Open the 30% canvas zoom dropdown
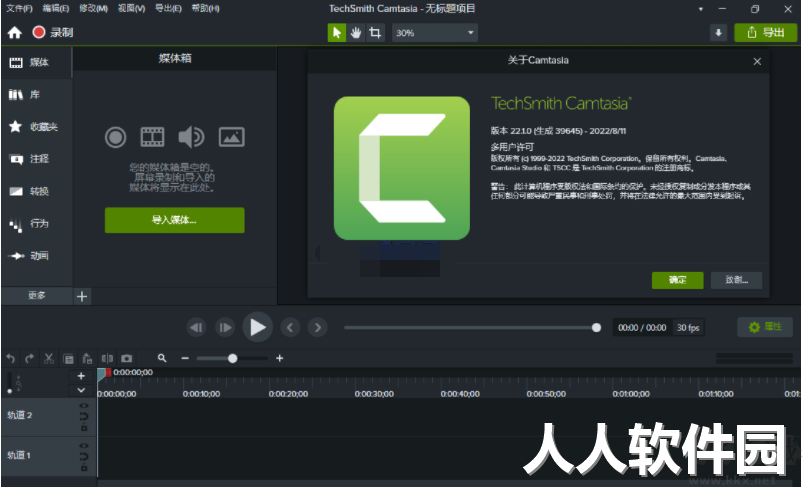The image size is (803, 487). click(x=435, y=33)
